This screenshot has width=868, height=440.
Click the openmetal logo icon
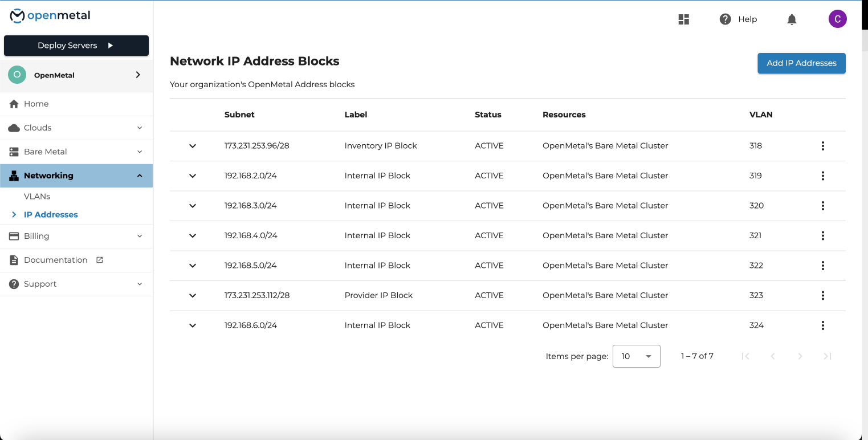17,16
